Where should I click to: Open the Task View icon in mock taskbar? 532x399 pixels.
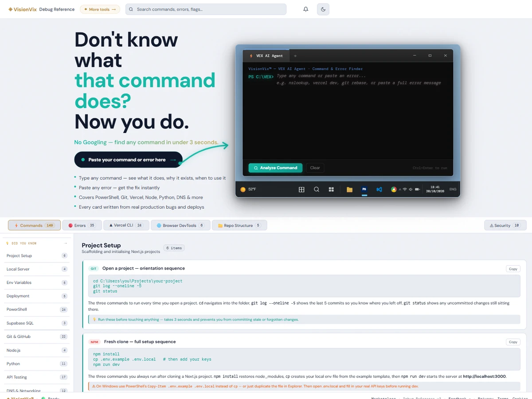pyautogui.click(x=331, y=189)
